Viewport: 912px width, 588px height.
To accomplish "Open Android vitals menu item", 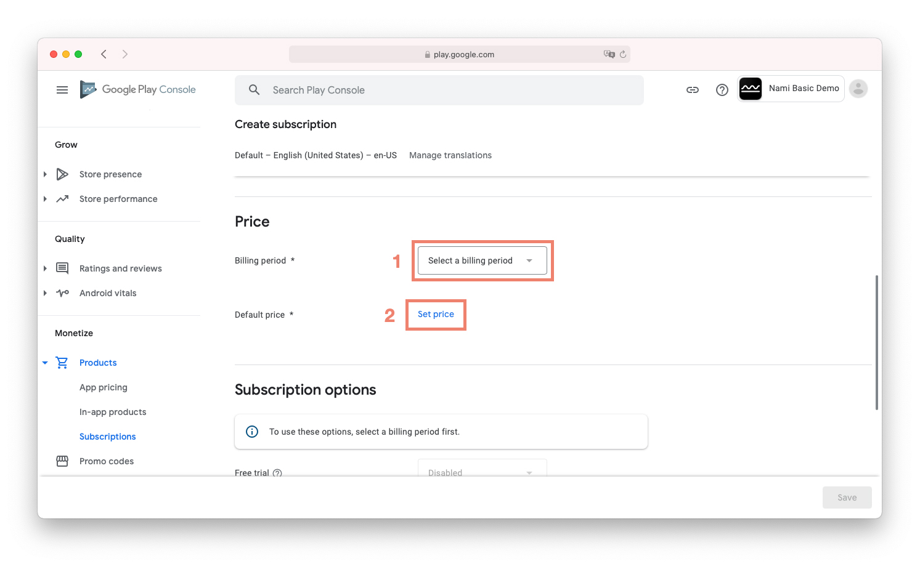I will tap(108, 293).
